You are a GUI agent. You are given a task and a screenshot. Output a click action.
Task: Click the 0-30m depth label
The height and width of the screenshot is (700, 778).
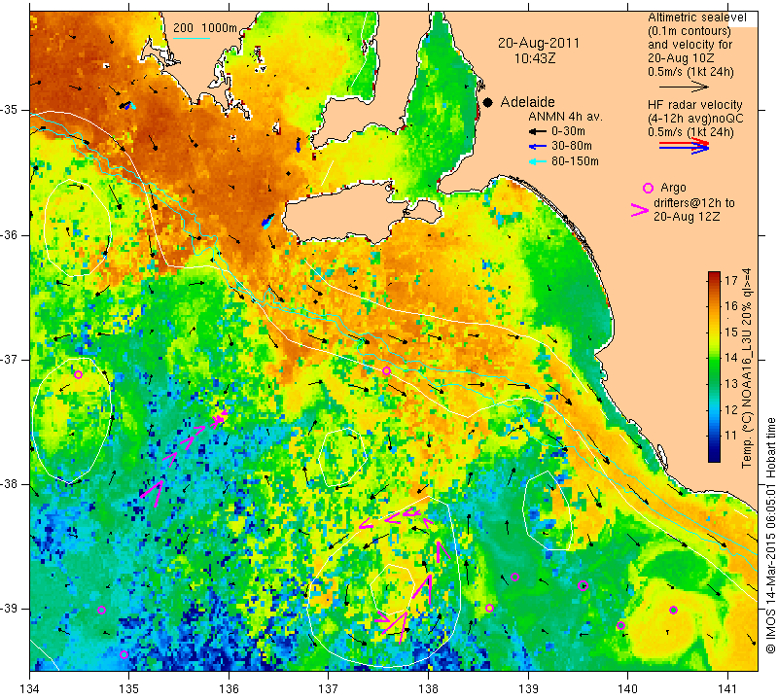[568, 131]
